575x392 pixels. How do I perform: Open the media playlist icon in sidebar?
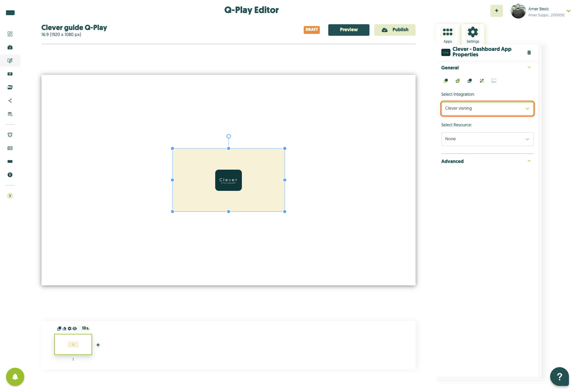pyautogui.click(x=10, y=47)
